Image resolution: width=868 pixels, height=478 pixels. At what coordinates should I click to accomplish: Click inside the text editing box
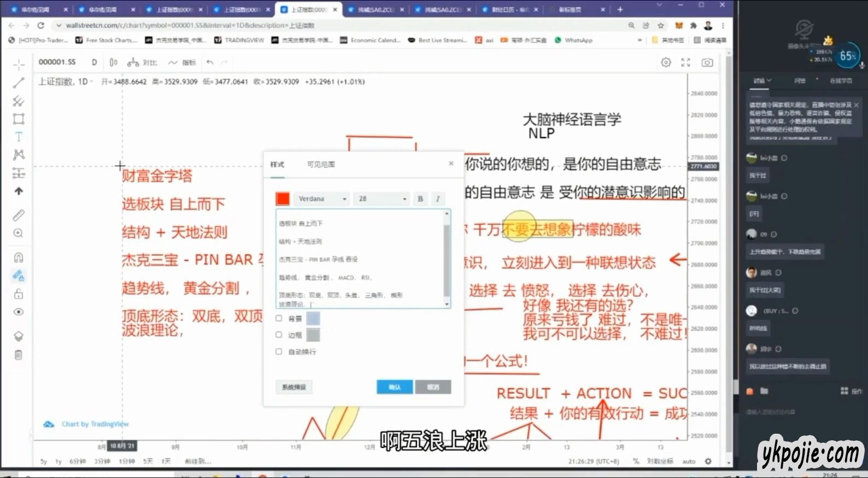pos(361,257)
